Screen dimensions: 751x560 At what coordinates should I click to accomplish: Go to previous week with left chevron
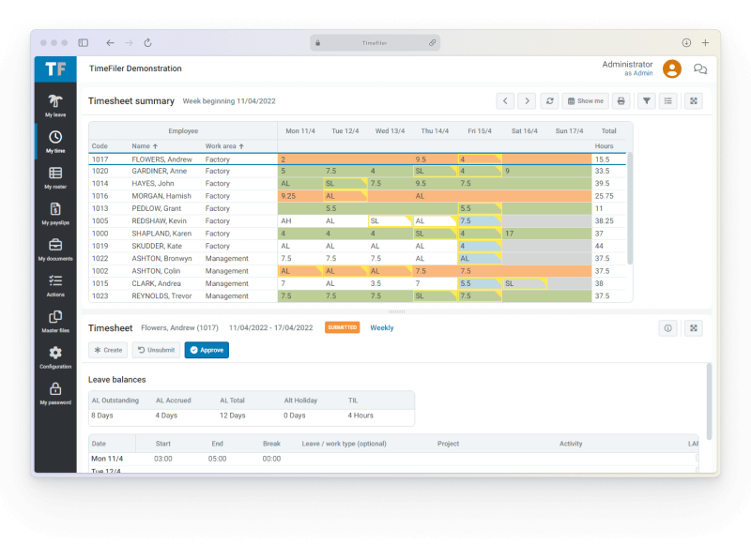[x=505, y=101]
